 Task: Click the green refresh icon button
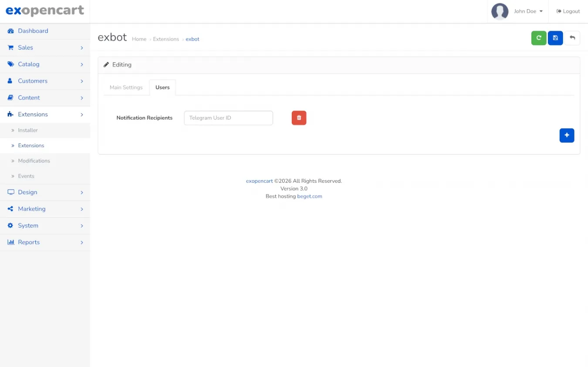tap(539, 38)
